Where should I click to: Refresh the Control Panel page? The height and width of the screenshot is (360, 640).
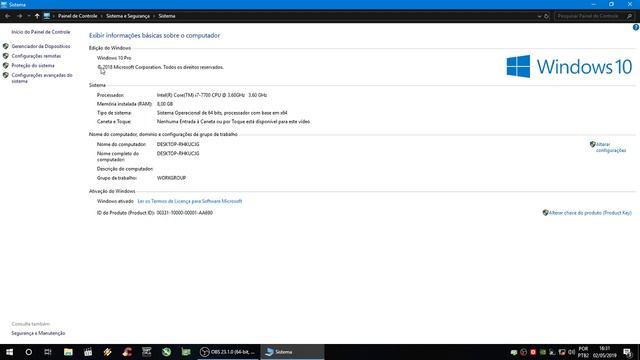[x=547, y=16]
